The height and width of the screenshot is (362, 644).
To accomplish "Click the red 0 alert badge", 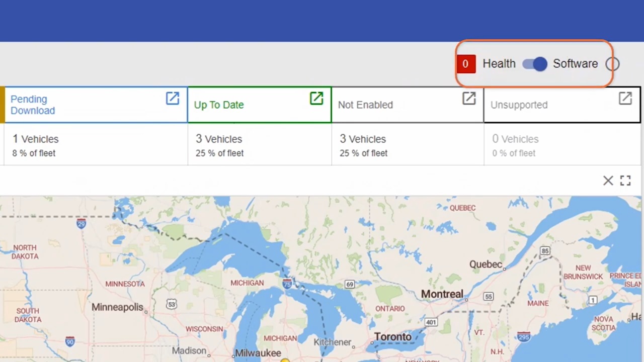I will point(465,64).
